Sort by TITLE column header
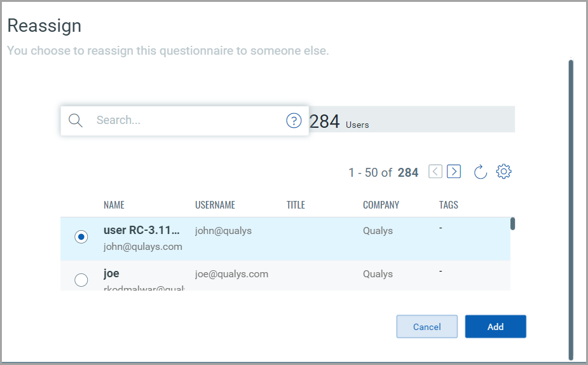This screenshot has width=588, height=365. pos(296,205)
